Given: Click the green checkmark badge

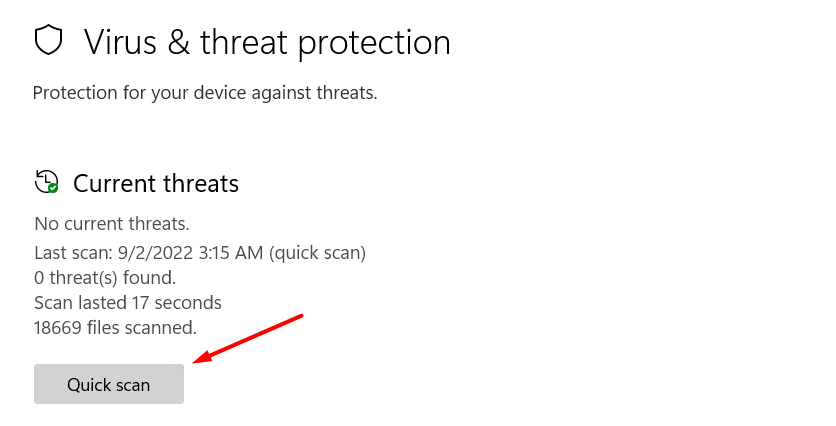Looking at the screenshot, I should (x=52, y=187).
